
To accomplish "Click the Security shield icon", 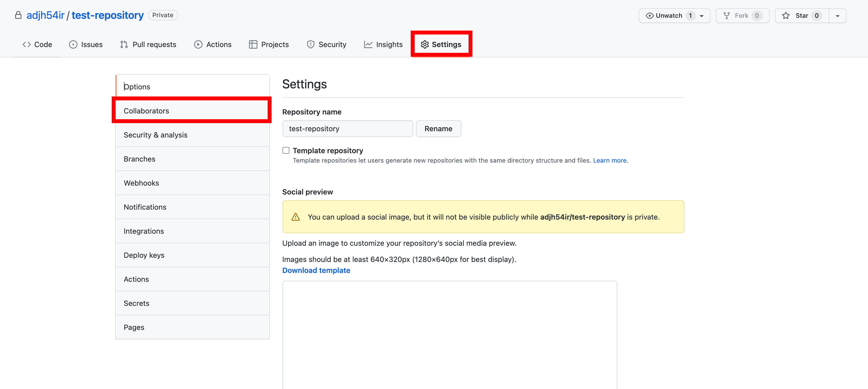I will coord(310,44).
